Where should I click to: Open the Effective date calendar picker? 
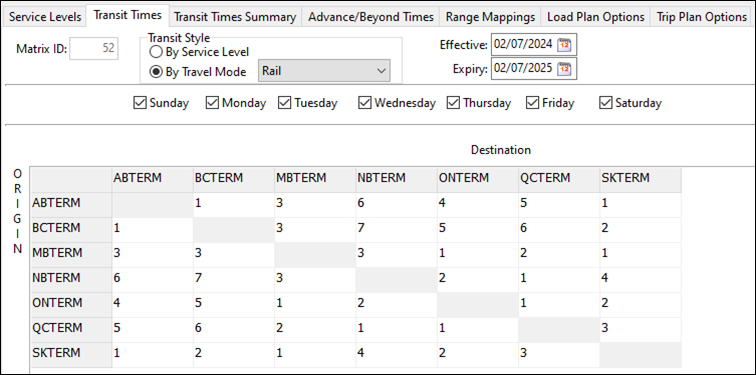click(564, 45)
